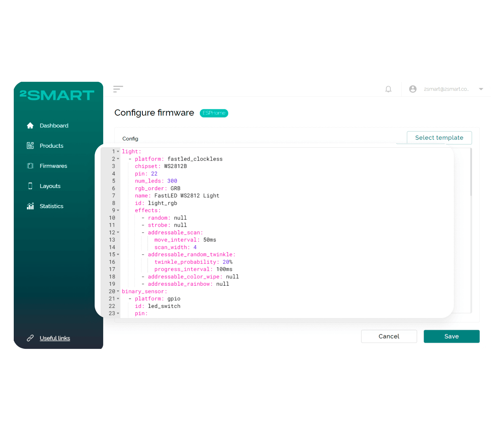Open the notifications bell
504x433 pixels.
[x=388, y=89]
